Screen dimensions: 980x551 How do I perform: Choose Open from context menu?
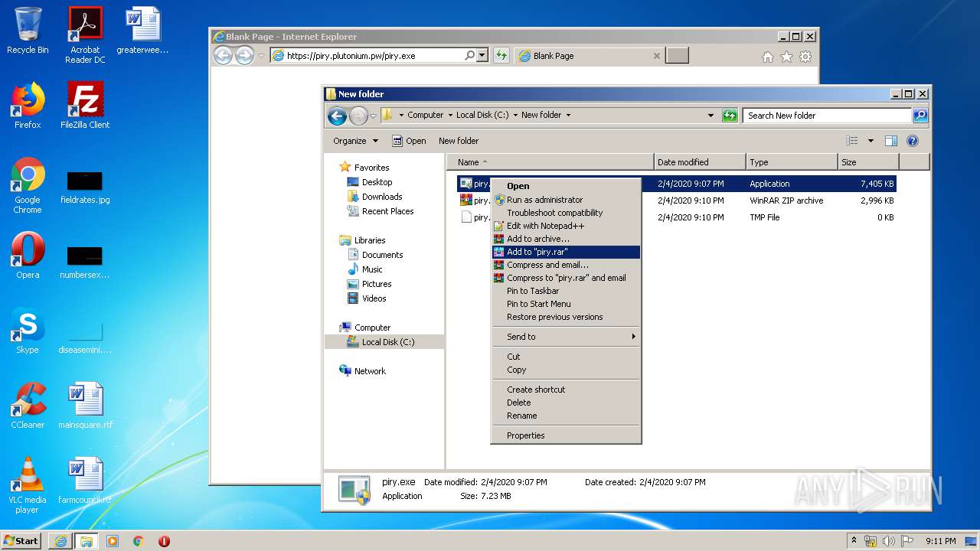coord(566,186)
